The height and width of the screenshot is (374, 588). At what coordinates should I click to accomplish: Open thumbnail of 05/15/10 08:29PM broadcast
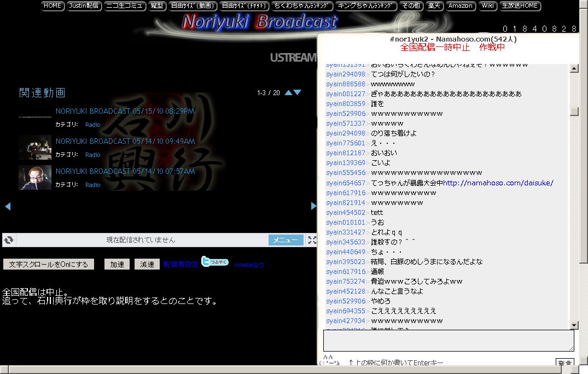[x=35, y=118]
